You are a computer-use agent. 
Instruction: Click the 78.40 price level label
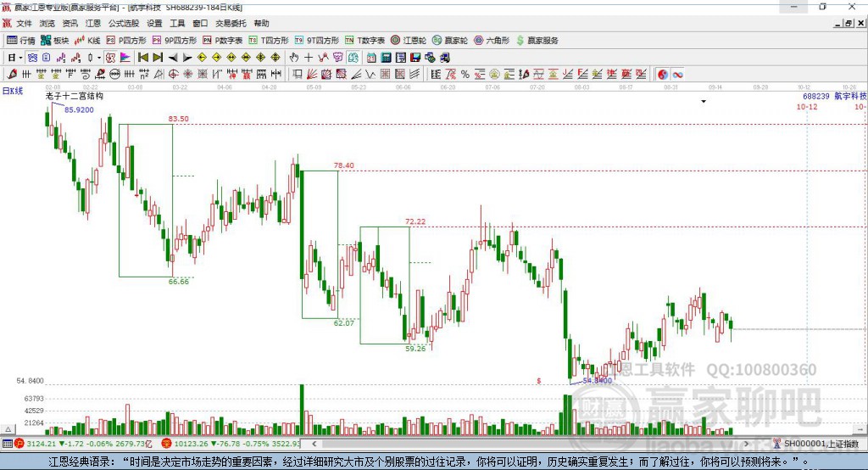(344, 165)
